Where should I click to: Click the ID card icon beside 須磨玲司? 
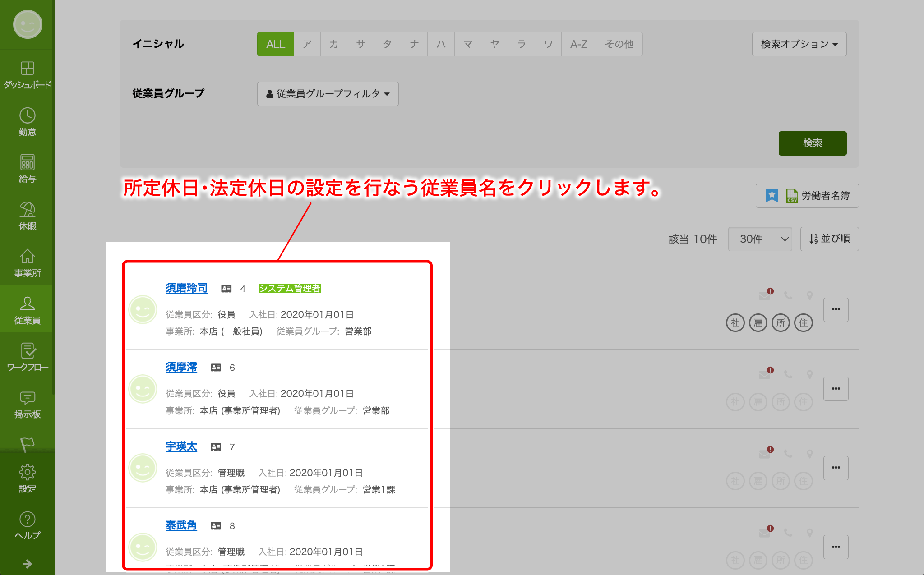tap(226, 289)
